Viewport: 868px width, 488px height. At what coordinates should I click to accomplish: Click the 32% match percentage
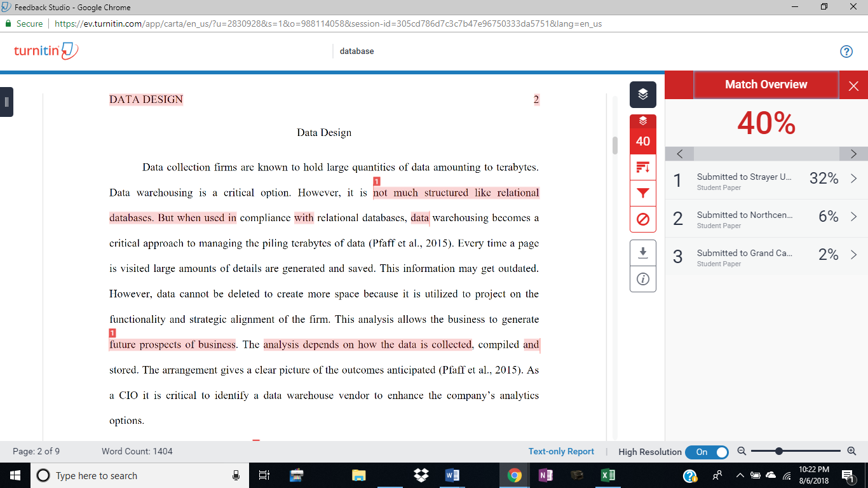tap(824, 179)
